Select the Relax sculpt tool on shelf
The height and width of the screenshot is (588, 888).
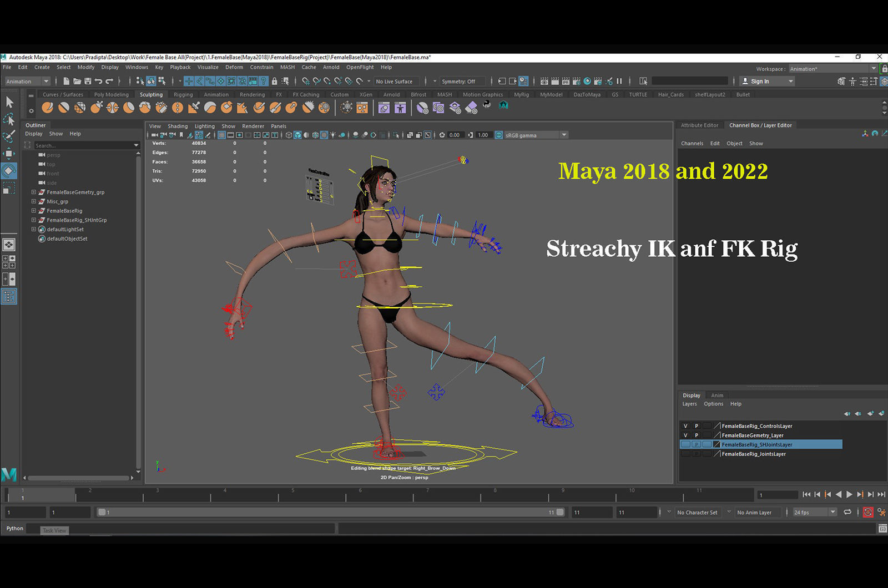(x=80, y=107)
